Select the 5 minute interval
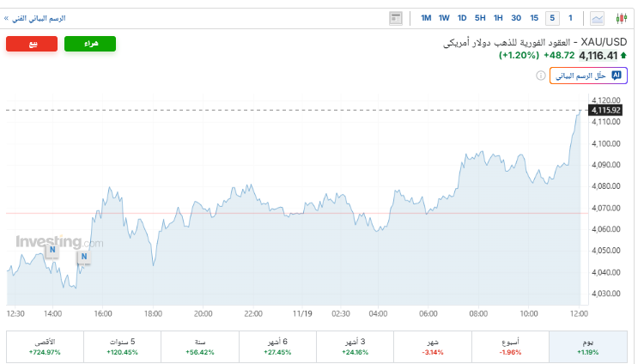The height and width of the screenshot is (364, 644). 552,17
